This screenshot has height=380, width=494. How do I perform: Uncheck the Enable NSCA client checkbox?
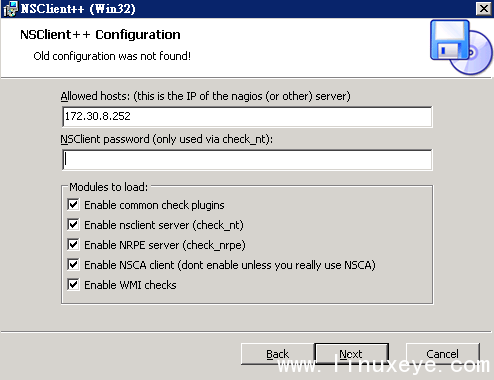(73, 265)
